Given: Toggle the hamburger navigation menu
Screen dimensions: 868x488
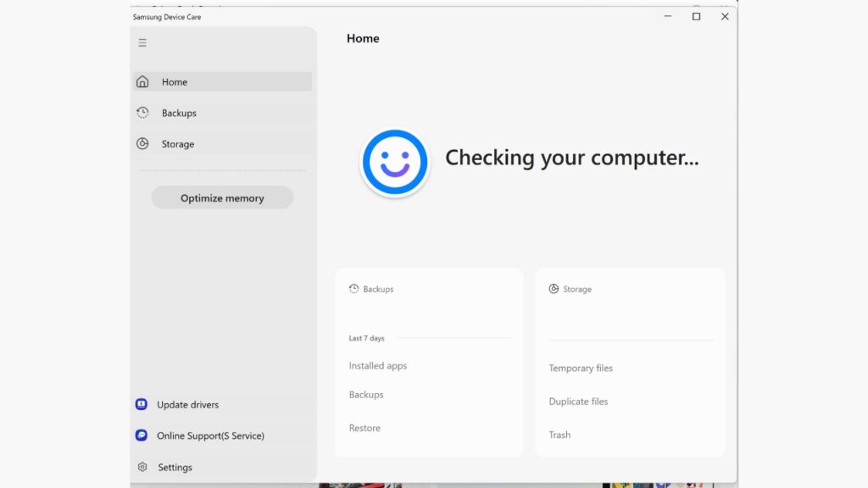Looking at the screenshot, I should pyautogui.click(x=142, y=42).
